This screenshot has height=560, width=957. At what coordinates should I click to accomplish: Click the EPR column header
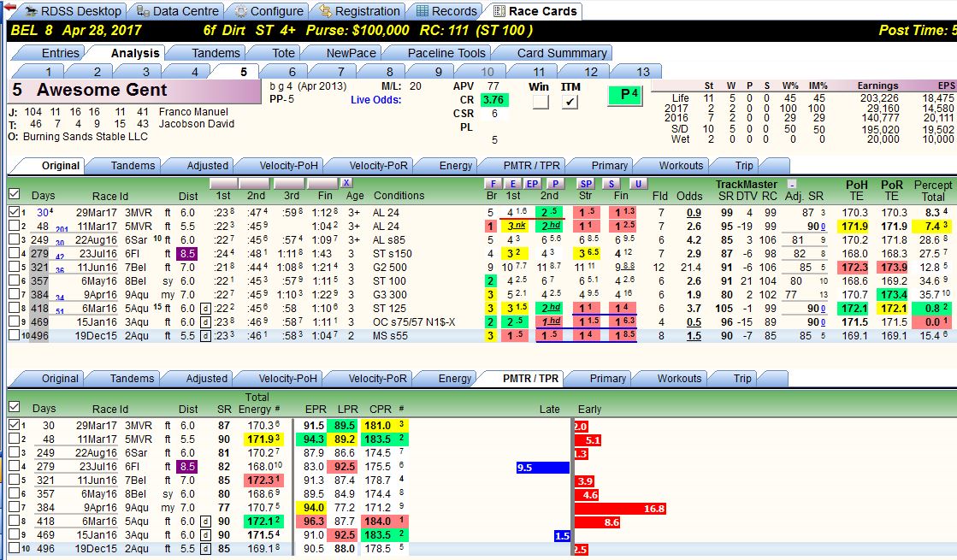coord(316,409)
